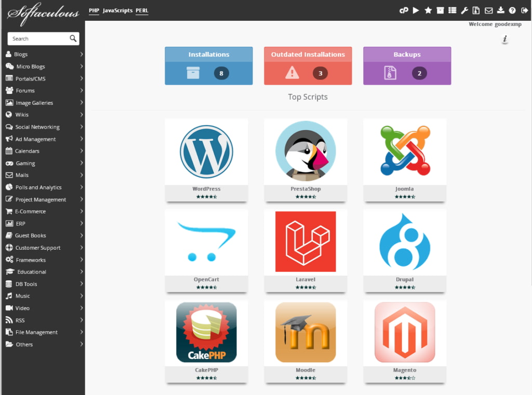Screen dimensions: 532x395
Task: Click the WordPress name link
Action: tap(206, 189)
